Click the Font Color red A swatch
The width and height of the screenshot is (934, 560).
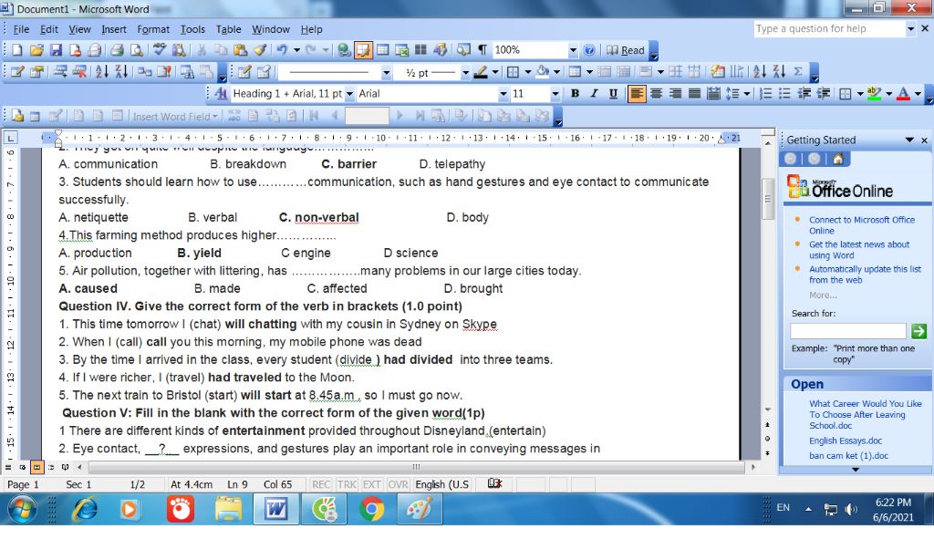(903, 94)
